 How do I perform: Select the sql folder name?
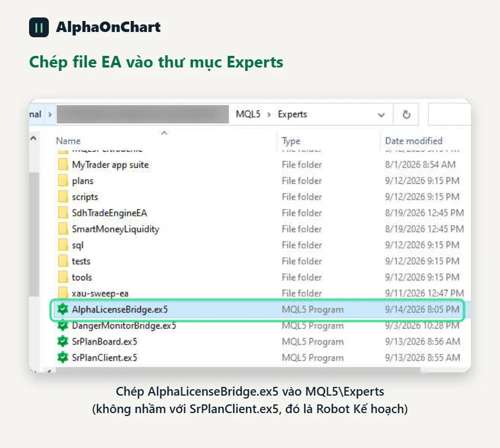click(77, 246)
